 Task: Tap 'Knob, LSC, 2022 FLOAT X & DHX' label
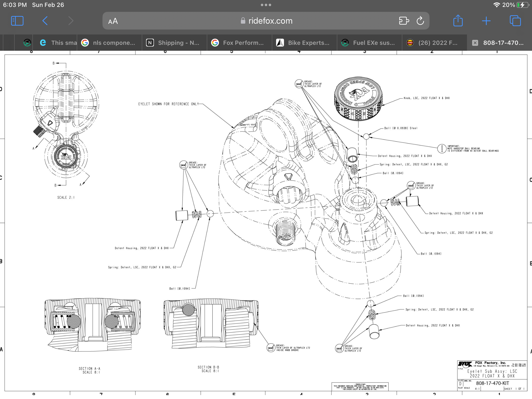[427, 98]
